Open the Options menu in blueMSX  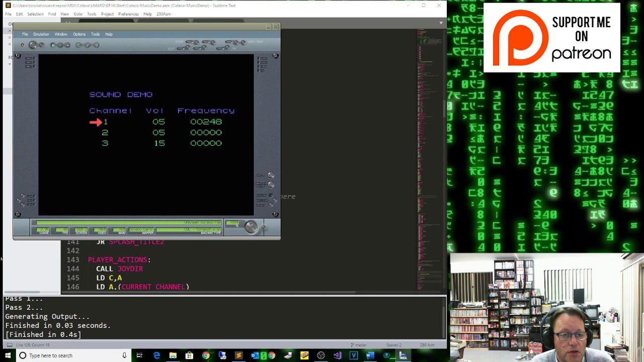79,34
